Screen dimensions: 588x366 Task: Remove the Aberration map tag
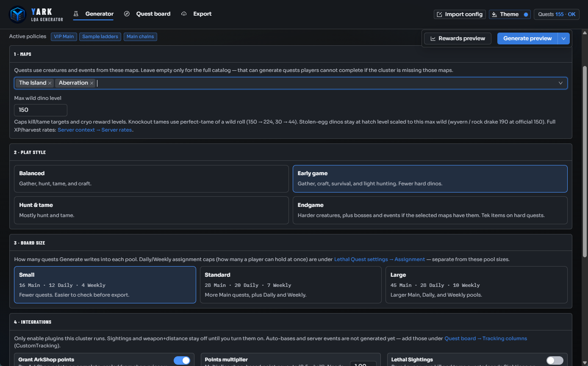click(x=92, y=83)
